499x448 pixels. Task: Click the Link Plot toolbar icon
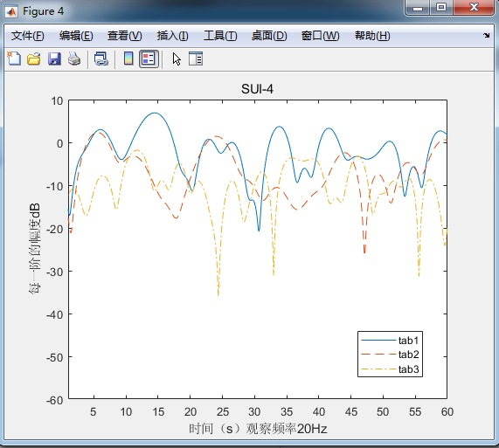point(101,59)
